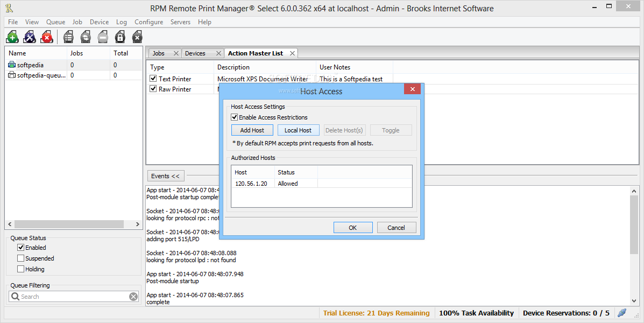Toggle the Text Printer action checkbox

[153, 79]
